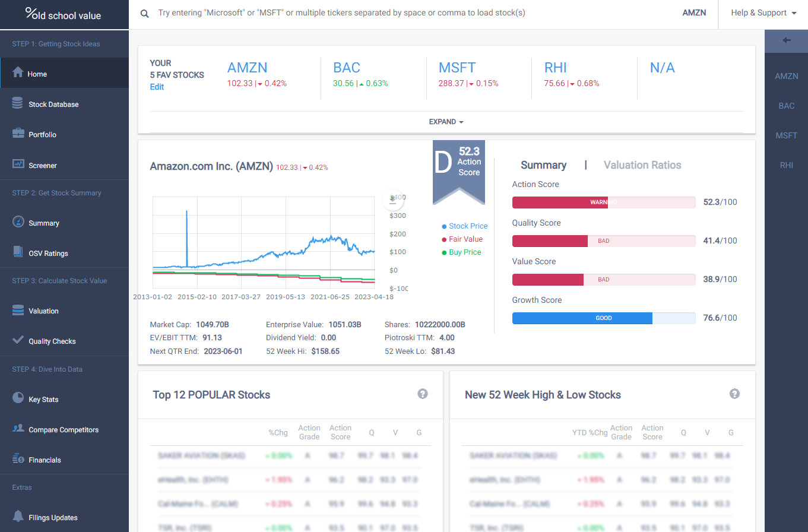808x532 pixels.
Task: Click the Quality Score BAD bar
Action: (x=604, y=241)
